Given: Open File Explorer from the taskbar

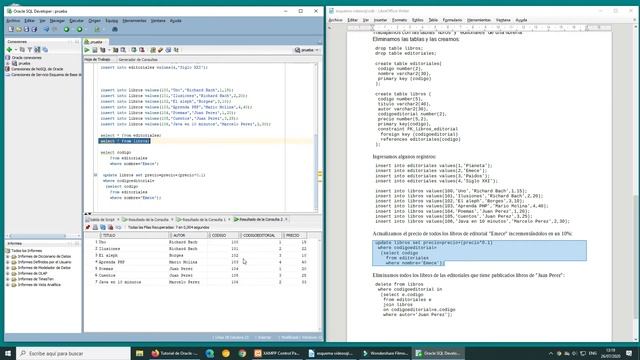Looking at the screenshot, I should (x=140, y=353).
